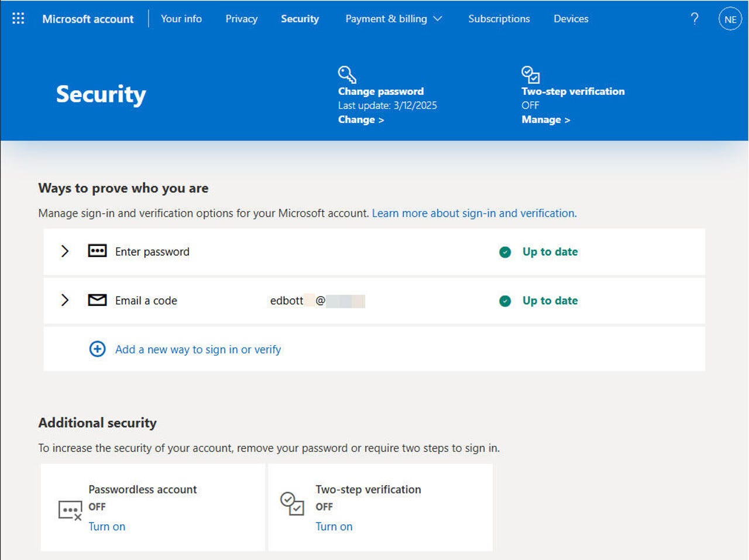Image resolution: width=749 pixels, height=560 pixels.
Task: Open the Devices tab
Action: point(571,19)
